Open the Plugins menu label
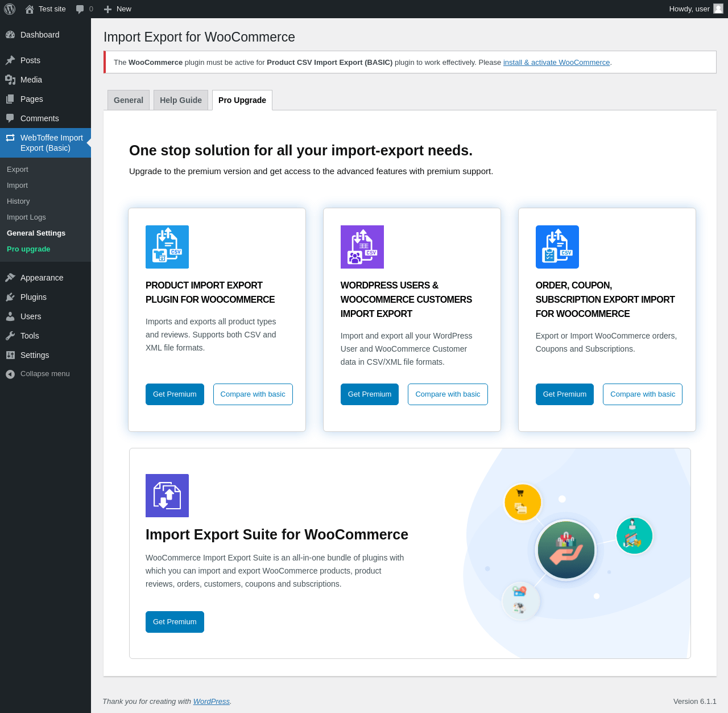This screenshot has height=713, width=728. [x=34, y=297]
